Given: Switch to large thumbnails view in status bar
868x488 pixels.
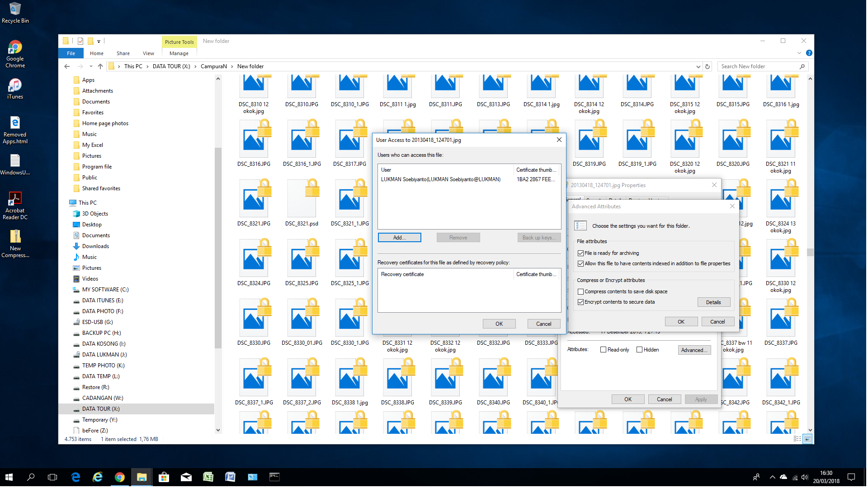Looking at the screenshot, I should click(x=807, y=439).
